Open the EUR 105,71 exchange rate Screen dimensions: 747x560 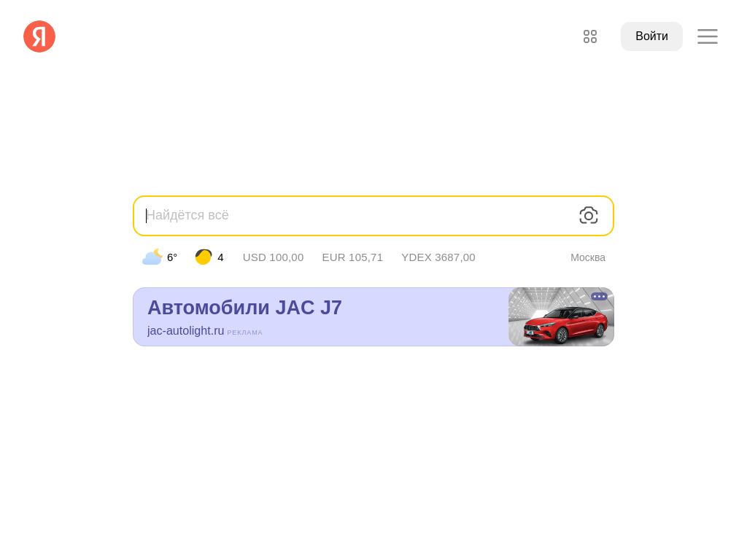tap(352, 257)
